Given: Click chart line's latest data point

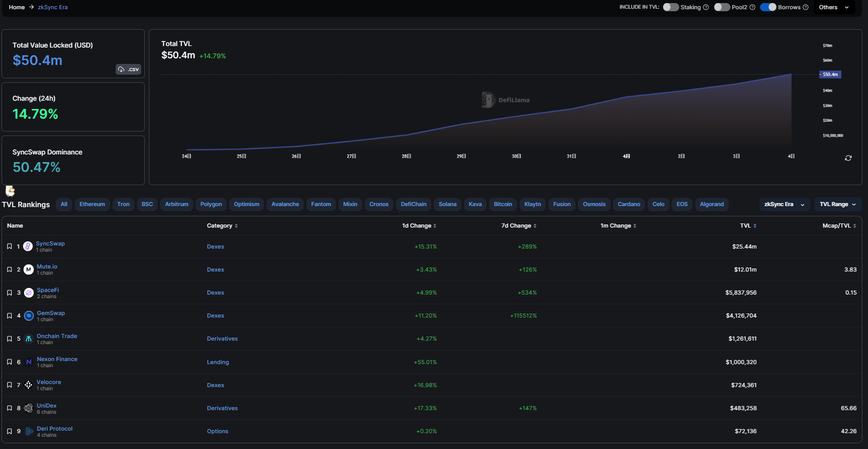Looking at the screenshot, I should coord(791,75).
